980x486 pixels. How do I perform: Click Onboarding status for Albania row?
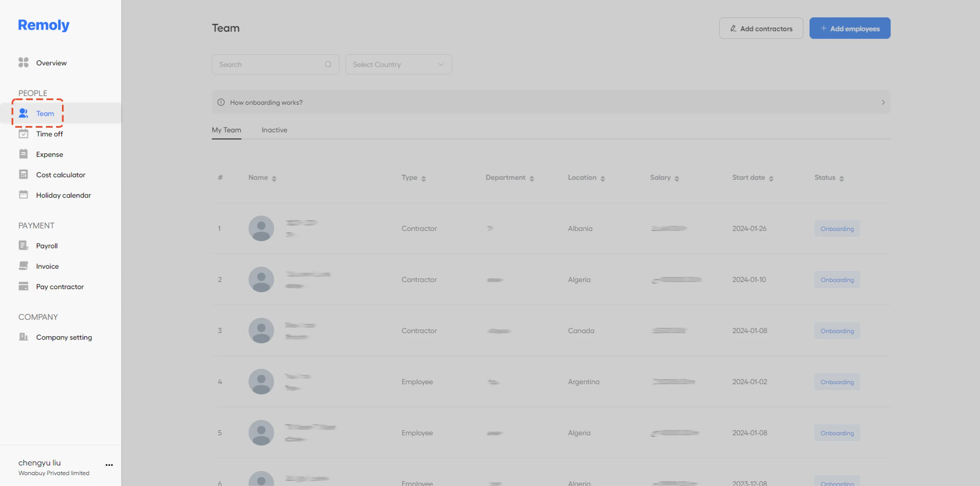coord(837,229)
